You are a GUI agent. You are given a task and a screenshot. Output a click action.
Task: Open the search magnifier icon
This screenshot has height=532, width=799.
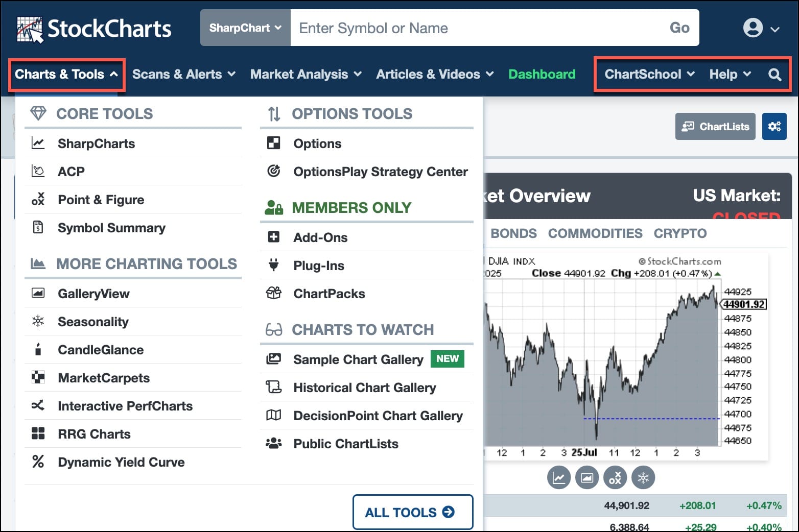click(x=774, y=75)
